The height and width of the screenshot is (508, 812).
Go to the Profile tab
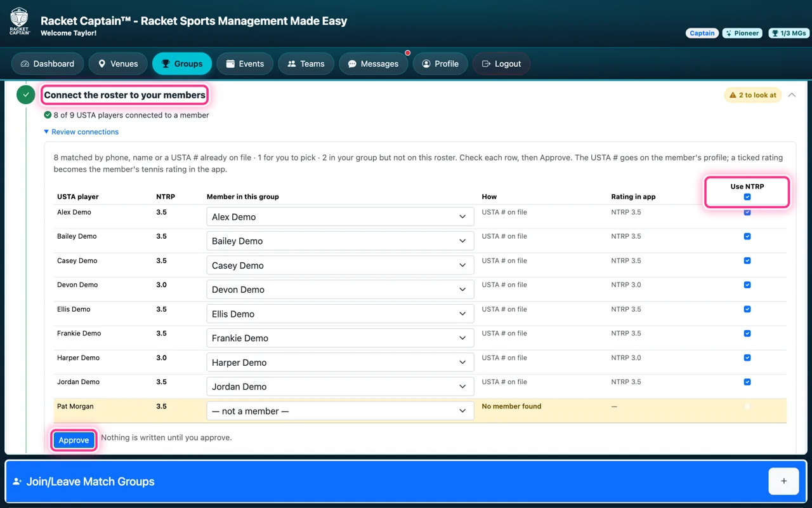coord(440,63)
